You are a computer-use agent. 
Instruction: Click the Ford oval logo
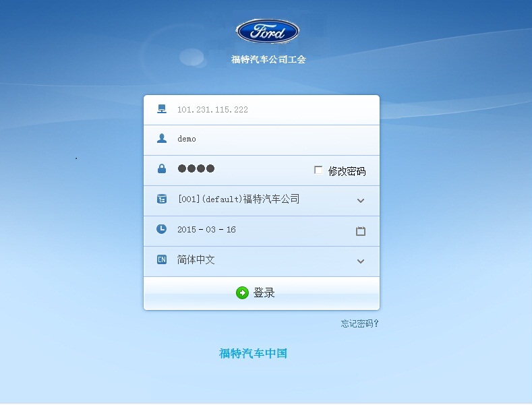click(268, 32)
